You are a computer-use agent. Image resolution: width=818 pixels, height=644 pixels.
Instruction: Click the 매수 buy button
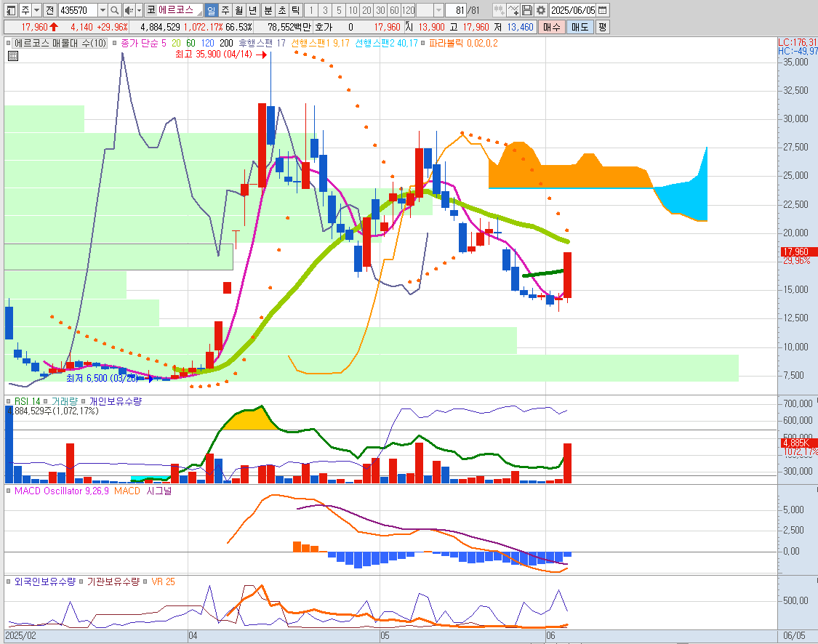(x=552, y=27)
